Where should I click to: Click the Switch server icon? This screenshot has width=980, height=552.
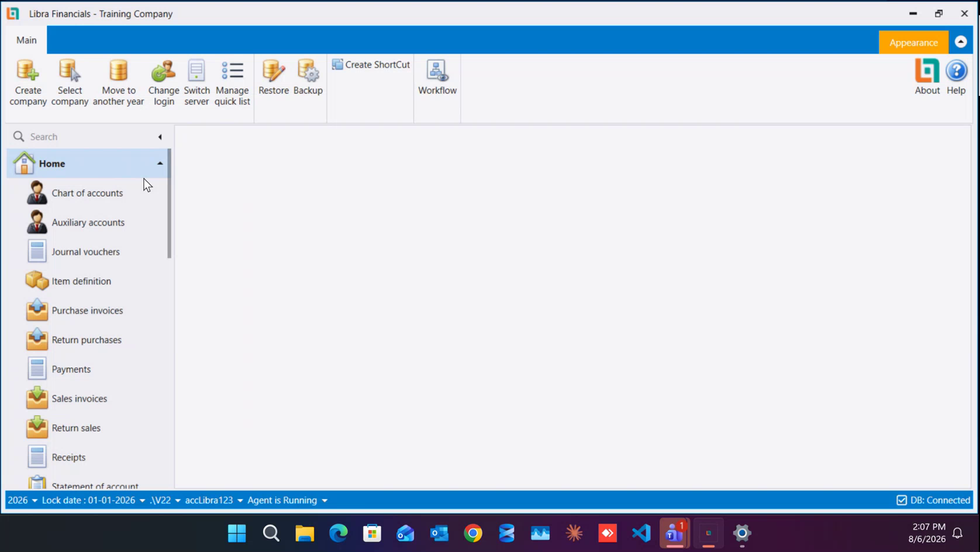(196, 82)
